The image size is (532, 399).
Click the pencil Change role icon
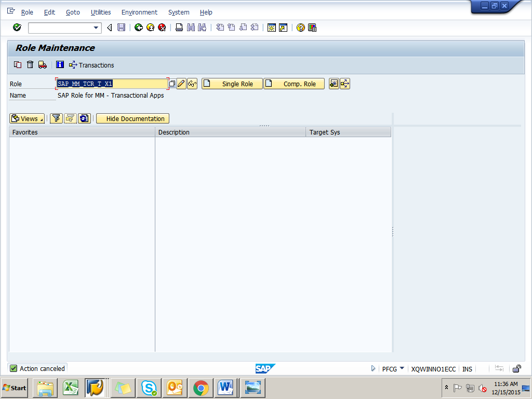(x=181, y=84)
